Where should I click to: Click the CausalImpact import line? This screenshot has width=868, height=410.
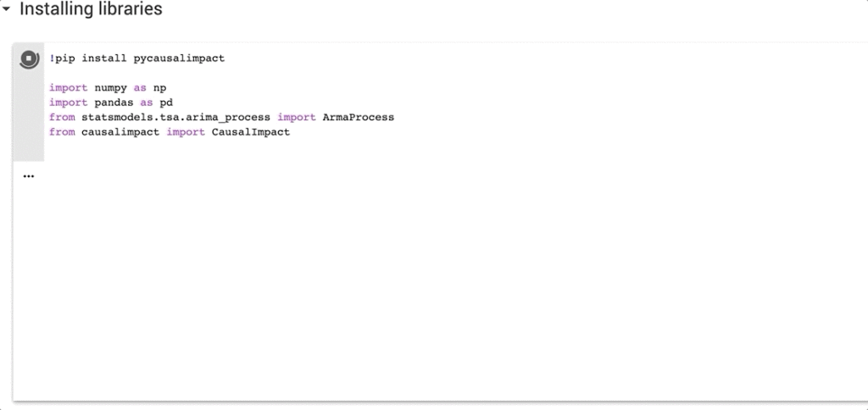point(170,132)
